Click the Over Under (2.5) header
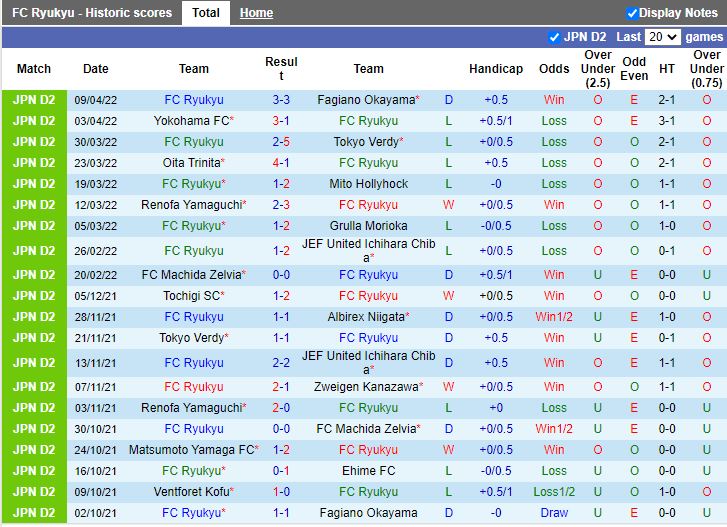Screen dimensions: 727x527 [598, 69]
